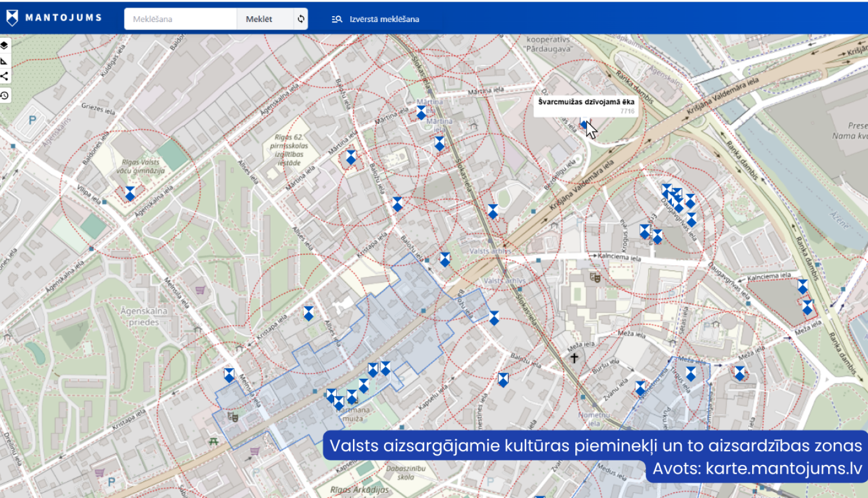Image resolution: width=868 pixels, height=498 pixels.
Task: Click the picnic table icon near Kristapa iela
Action: pos(214,441)
